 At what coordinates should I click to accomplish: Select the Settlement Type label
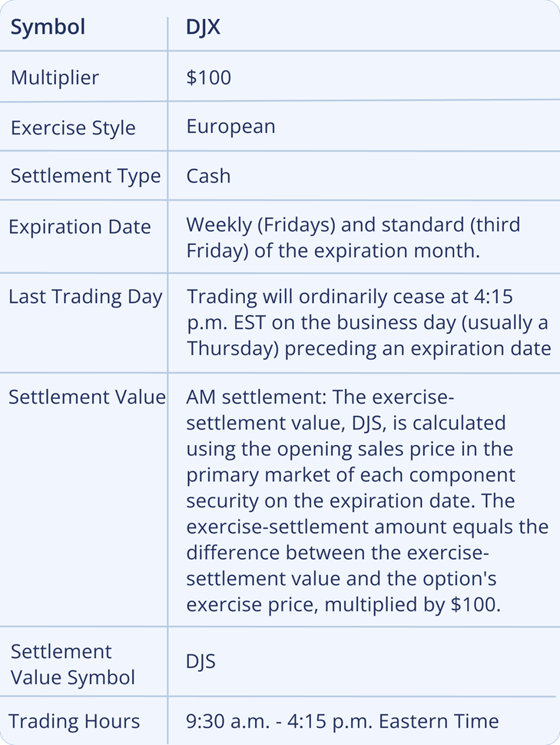pyautogui.click(x=85, y=175)
